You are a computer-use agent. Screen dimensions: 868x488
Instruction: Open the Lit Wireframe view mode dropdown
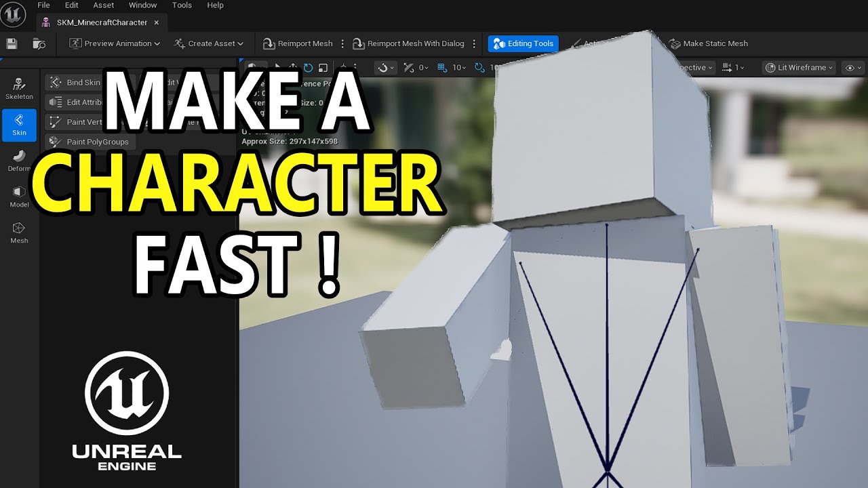pos(799,68)
